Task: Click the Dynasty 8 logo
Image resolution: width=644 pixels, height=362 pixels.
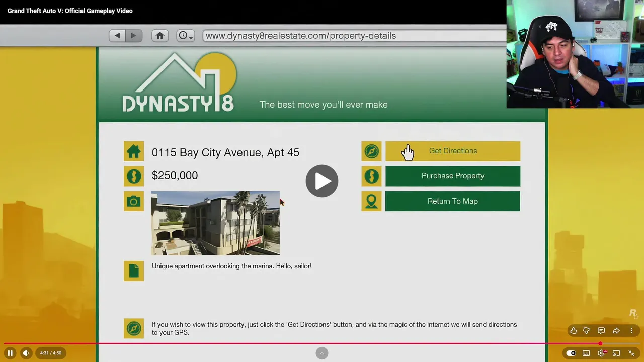Action: pos(179,83)
